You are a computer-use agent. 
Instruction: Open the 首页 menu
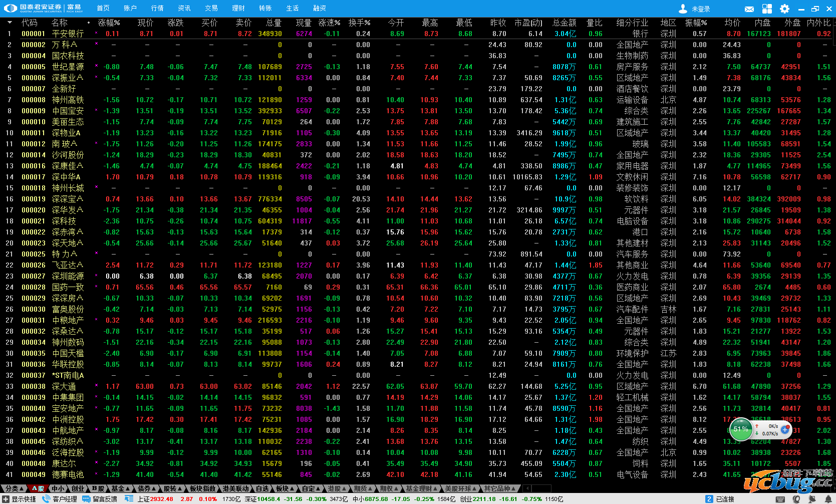pos(103,9)
